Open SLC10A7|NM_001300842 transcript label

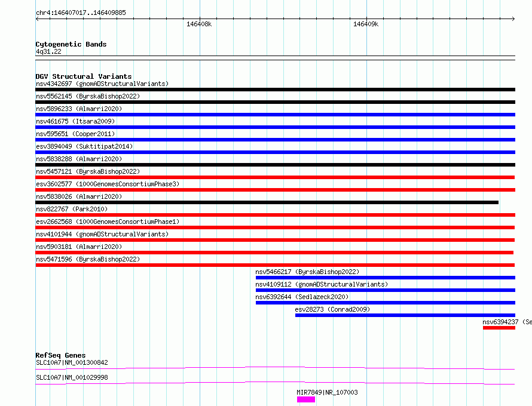pyautogui.click(x=72, y=362)
